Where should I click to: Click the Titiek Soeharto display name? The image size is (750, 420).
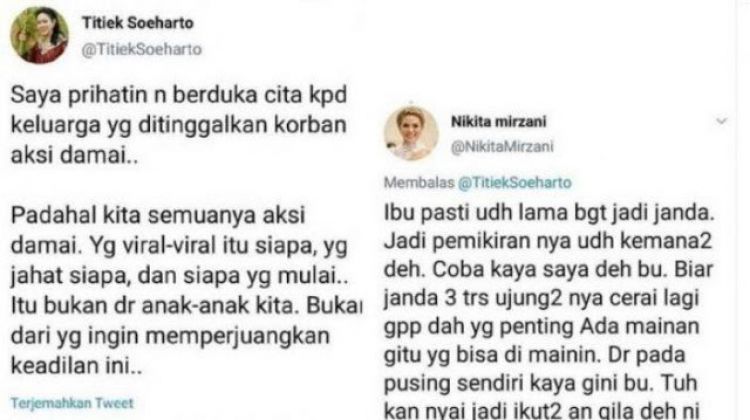coord(138,22)
